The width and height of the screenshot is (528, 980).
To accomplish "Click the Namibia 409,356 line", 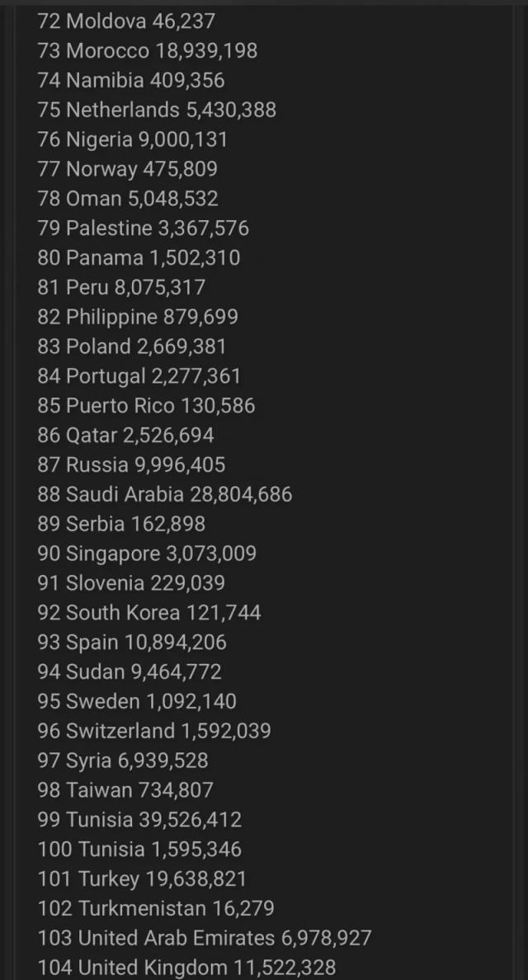I will coord(130,80).
